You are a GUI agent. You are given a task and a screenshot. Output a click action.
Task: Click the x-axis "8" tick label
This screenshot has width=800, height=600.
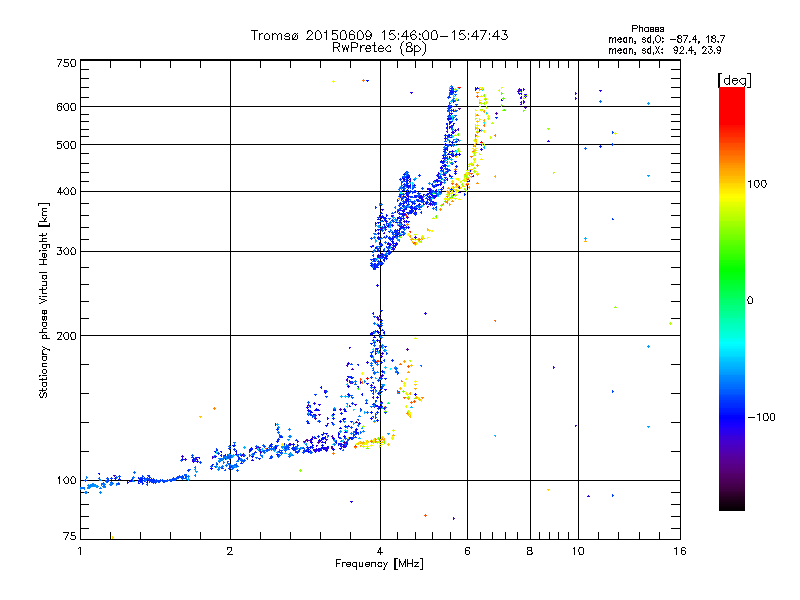530,551
